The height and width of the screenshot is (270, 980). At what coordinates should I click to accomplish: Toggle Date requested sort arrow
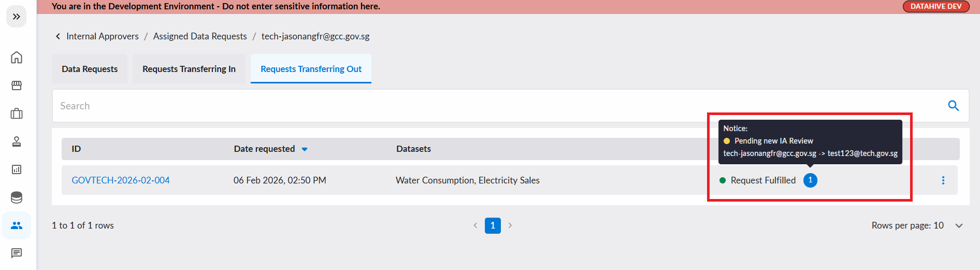click(x=305, y=149)
